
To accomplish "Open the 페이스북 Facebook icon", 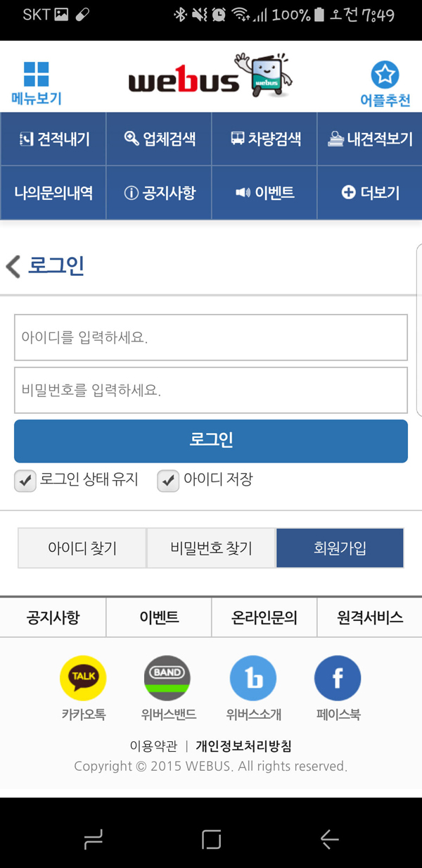I will [338, 679].
